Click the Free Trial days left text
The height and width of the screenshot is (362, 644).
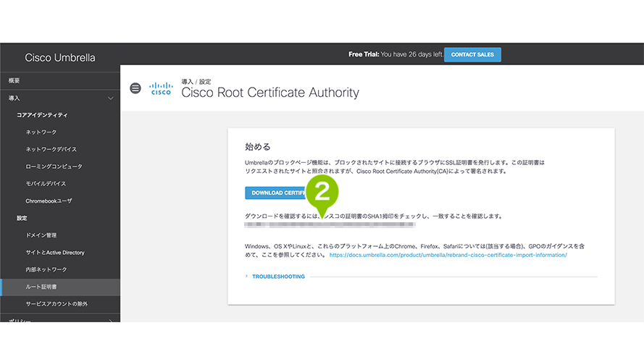(x=396, y=54)
